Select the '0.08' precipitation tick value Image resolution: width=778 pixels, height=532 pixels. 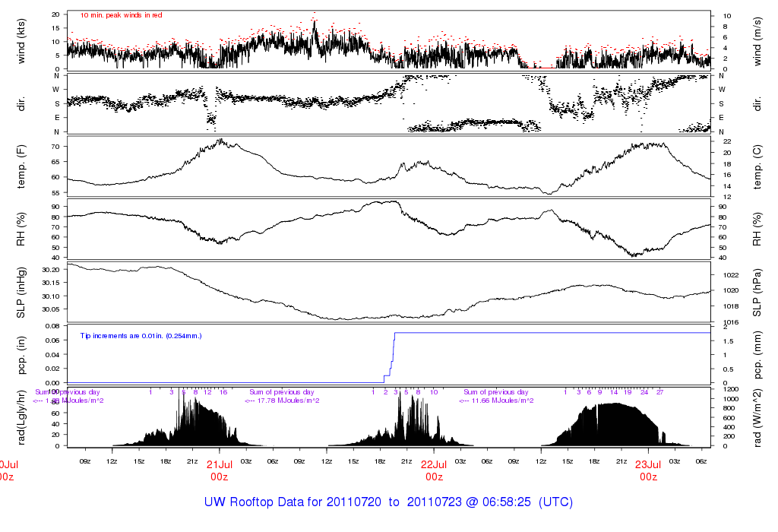point(52,326)
